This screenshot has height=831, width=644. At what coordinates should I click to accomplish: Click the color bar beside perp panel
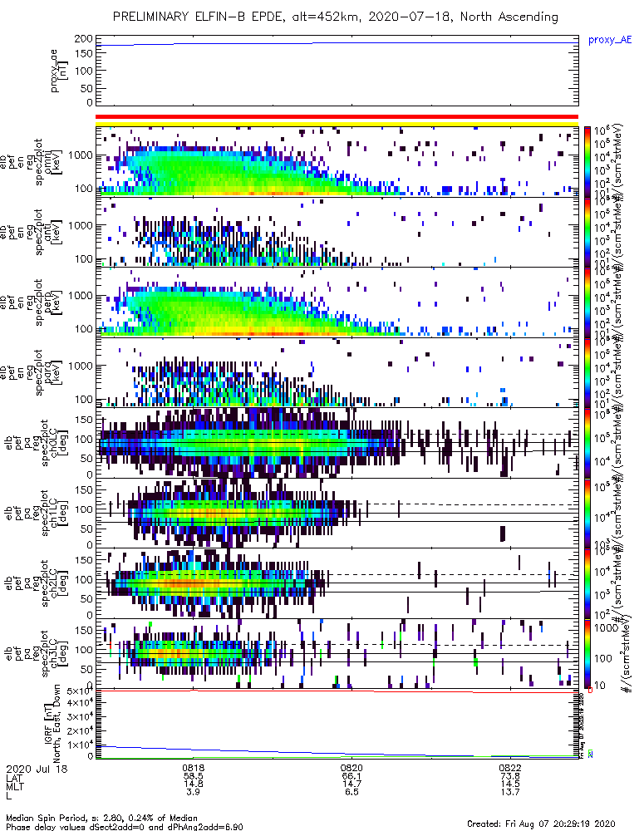pos(587,302)
